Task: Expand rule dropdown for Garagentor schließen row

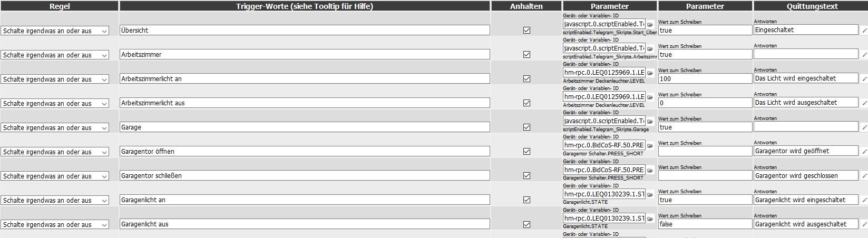Action: point(55,176)
